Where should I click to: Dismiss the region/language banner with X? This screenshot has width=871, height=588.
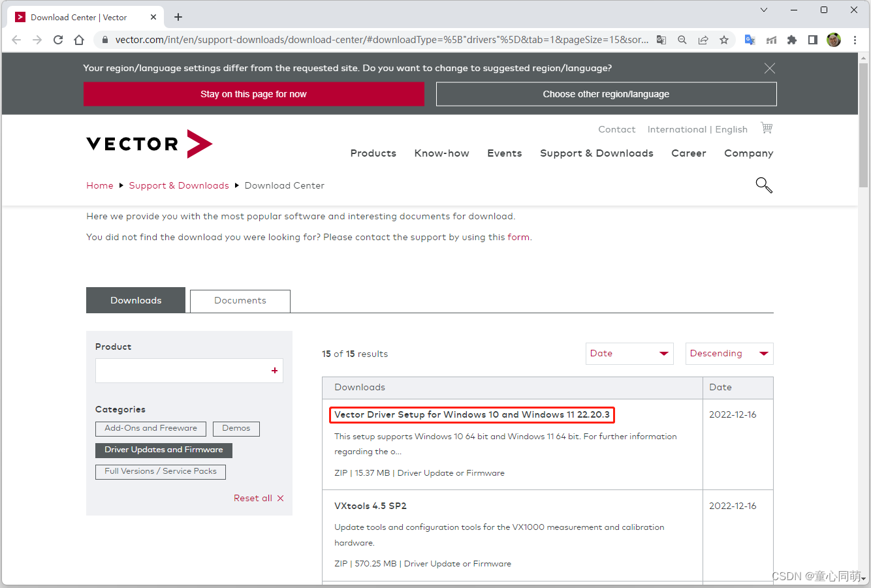click(770, 69)
